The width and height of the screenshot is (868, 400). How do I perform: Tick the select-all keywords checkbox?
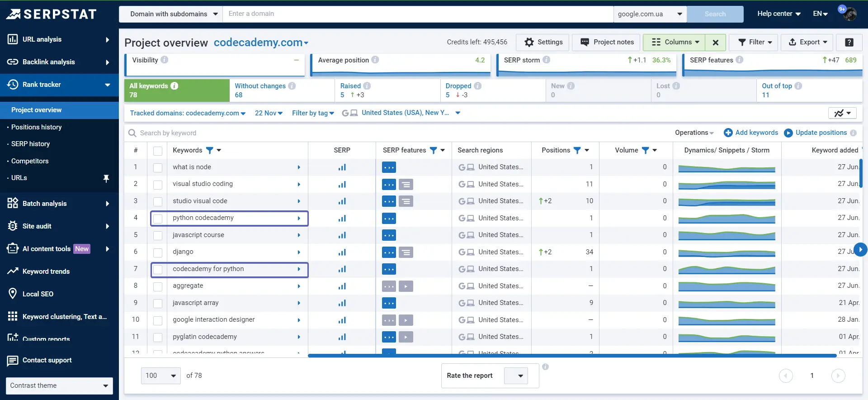[x=158, y=151]
